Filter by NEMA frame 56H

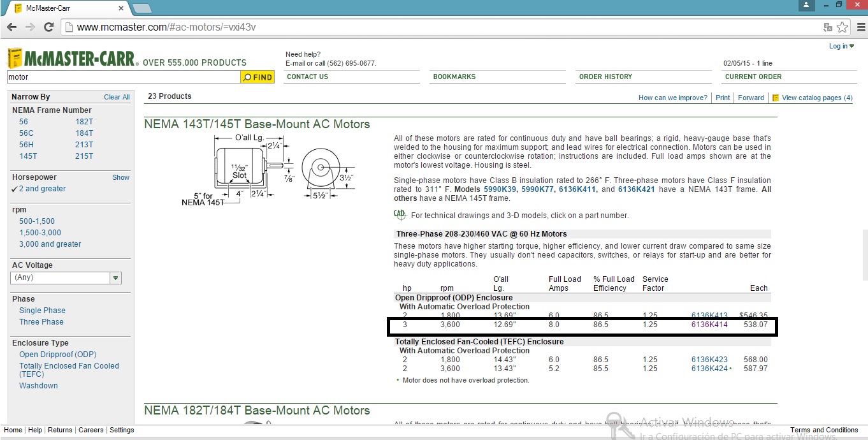tap(26, 145)
